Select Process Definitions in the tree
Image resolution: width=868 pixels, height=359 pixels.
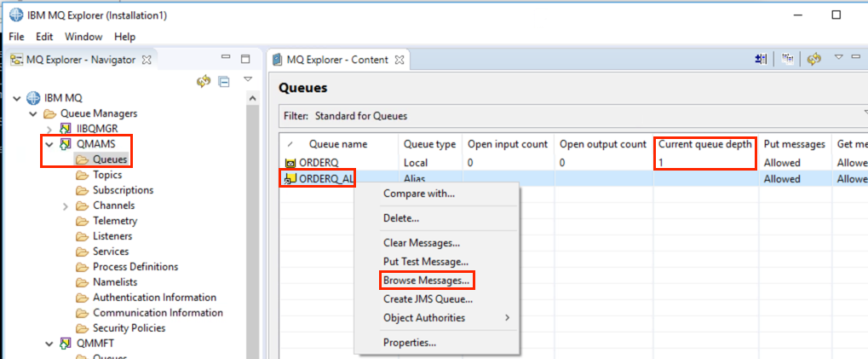(135, 267)
